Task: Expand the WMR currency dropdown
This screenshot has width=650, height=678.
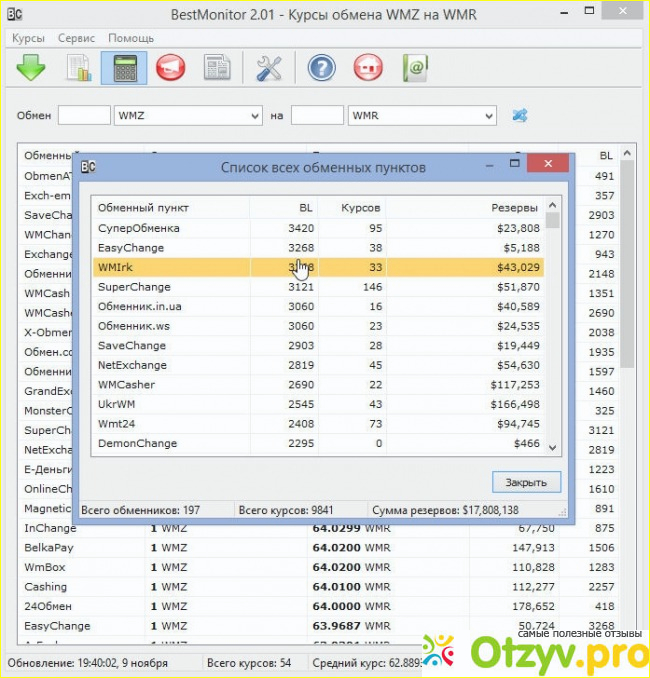Action: [x=487, y=116]
